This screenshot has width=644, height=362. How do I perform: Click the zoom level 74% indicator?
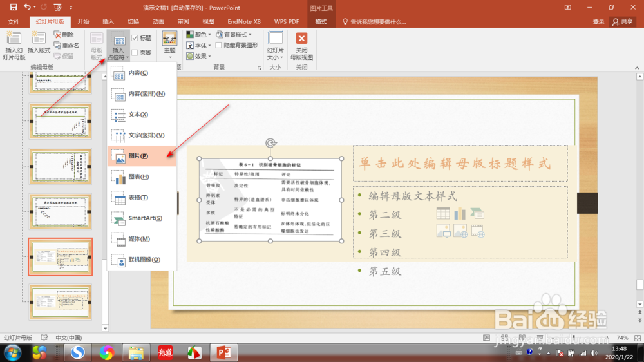[x=622, y=338]
